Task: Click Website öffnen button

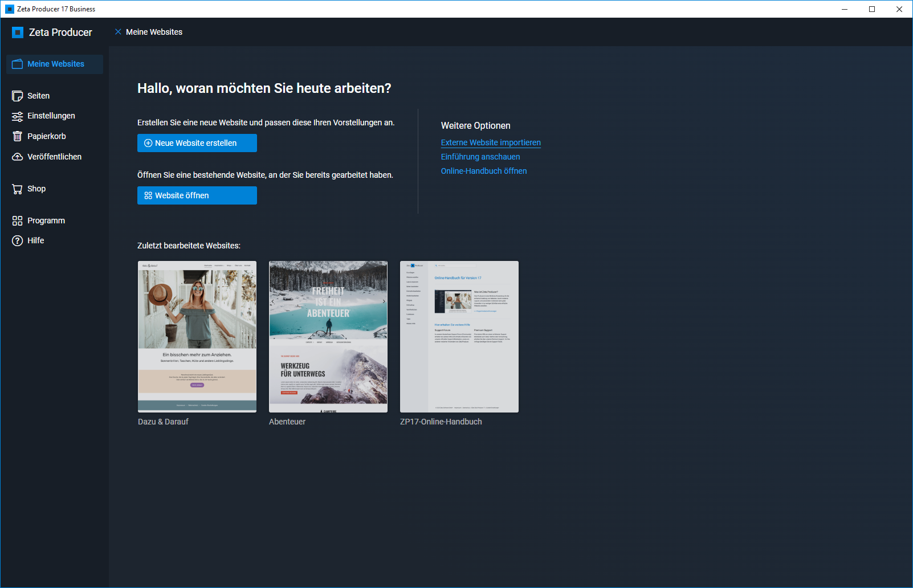Action: pyautogui.click(x=197, y=195)
